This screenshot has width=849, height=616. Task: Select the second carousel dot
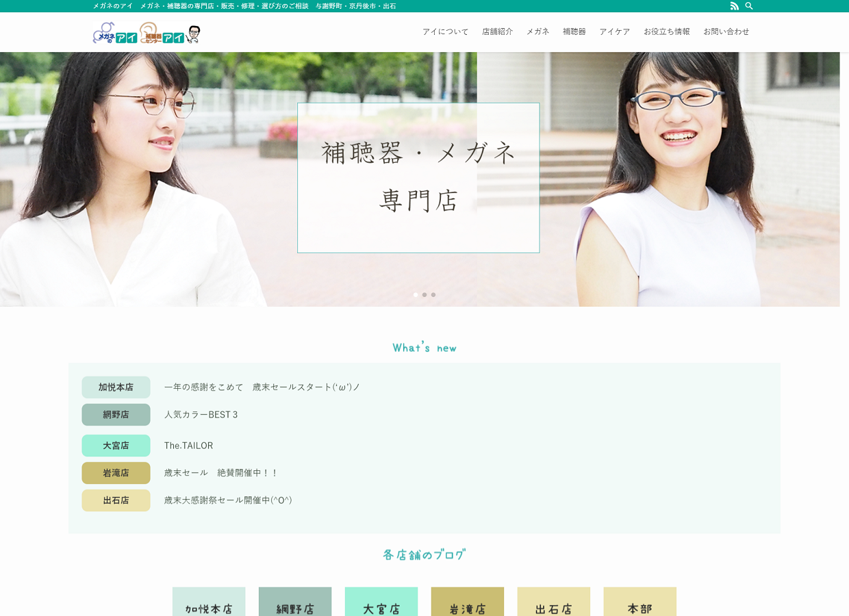pyautogui.click(x=424, y=295)
